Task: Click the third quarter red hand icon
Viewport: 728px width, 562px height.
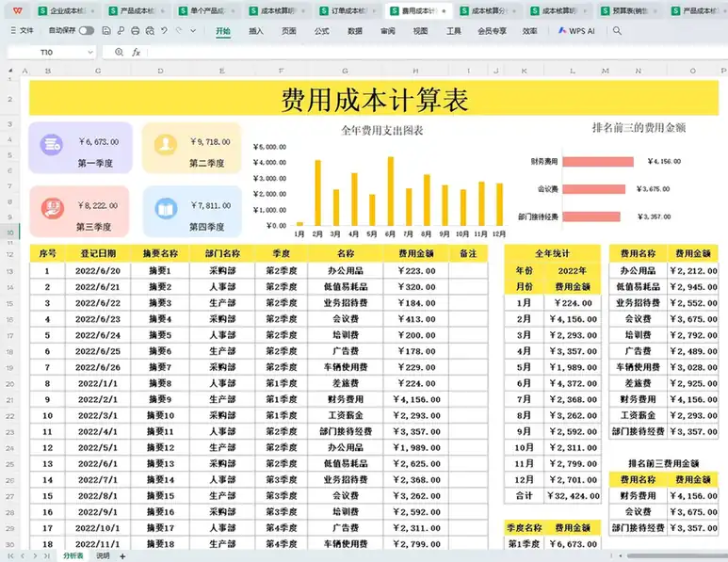Action: [53, 208]
